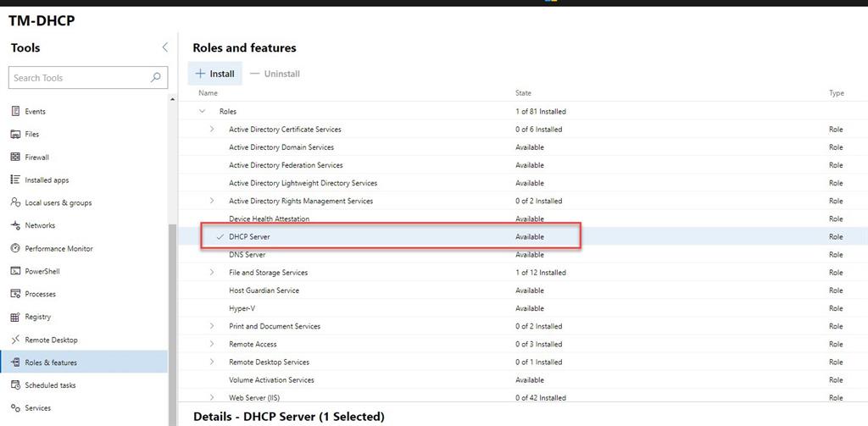Click the scroll up arrow in Tools pane
868x426 pixels.
coord(172,99)
